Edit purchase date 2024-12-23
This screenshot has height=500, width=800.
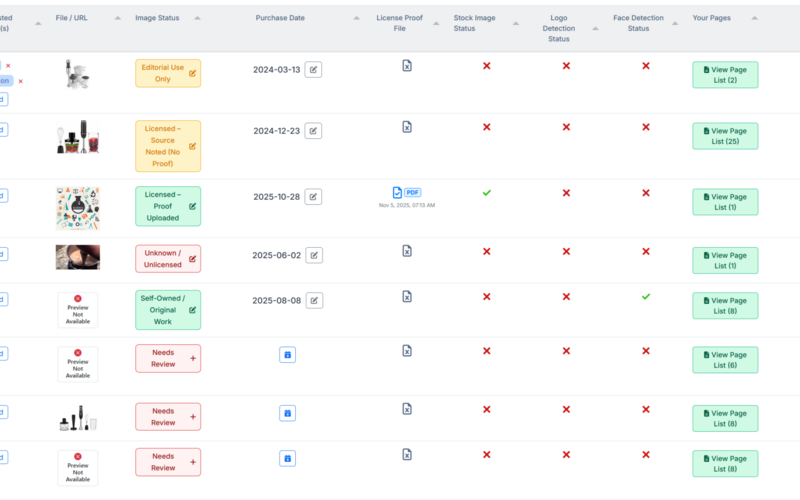coord(313,131)
